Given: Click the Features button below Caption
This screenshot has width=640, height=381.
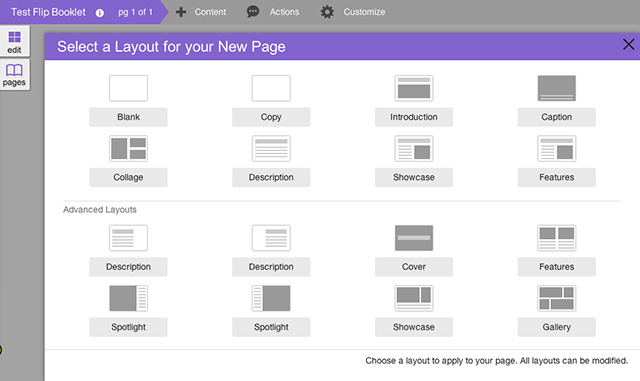Looking at the screenshot, I should point(557,178).
